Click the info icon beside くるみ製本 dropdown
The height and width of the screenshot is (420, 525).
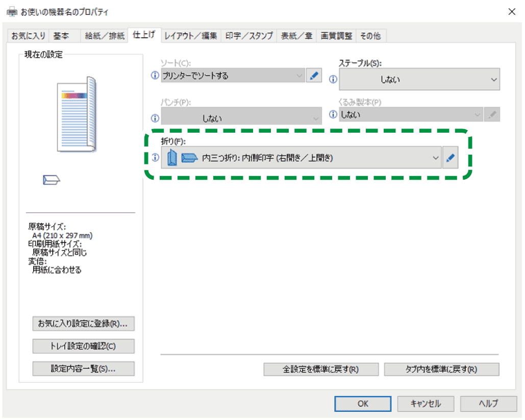click(333, 114)
